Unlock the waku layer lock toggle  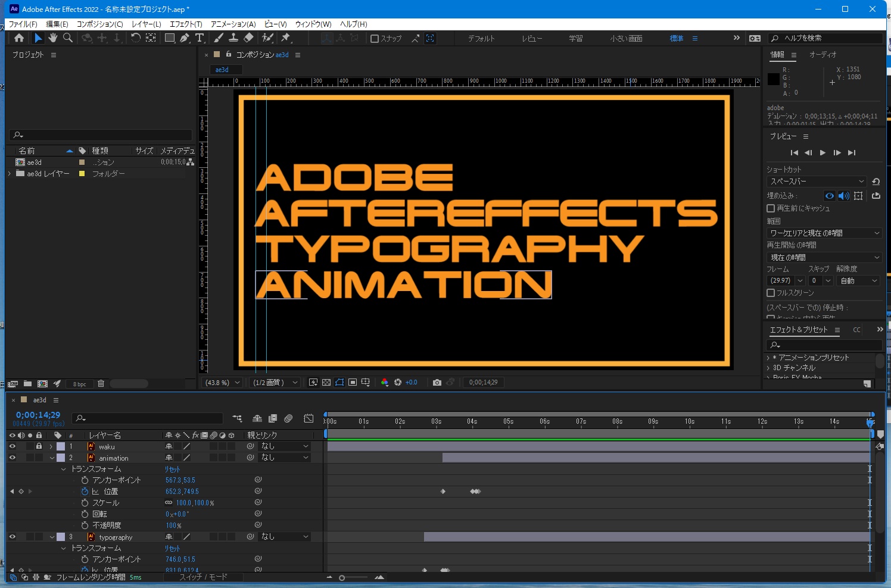[39, 446]
